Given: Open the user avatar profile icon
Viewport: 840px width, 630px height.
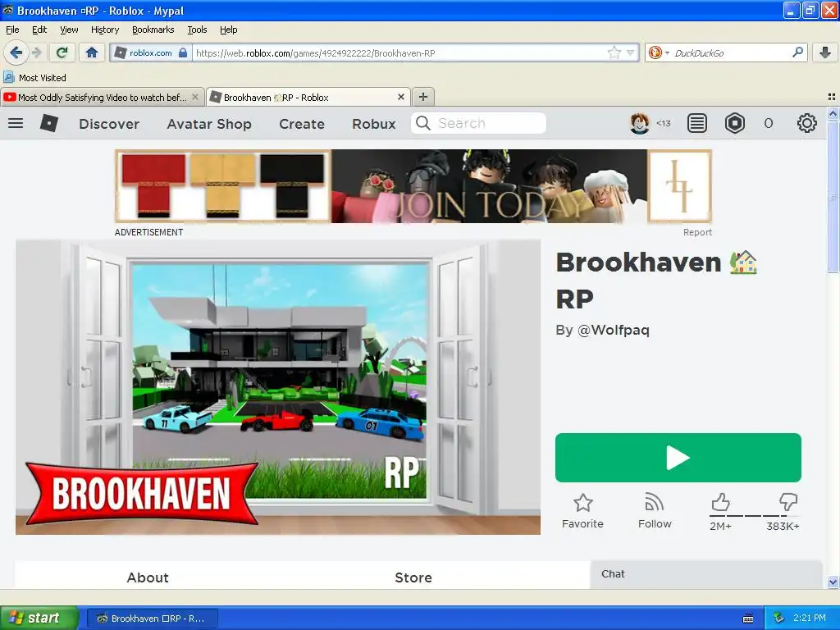Looking at the screenshot, I should pos(639,123).
